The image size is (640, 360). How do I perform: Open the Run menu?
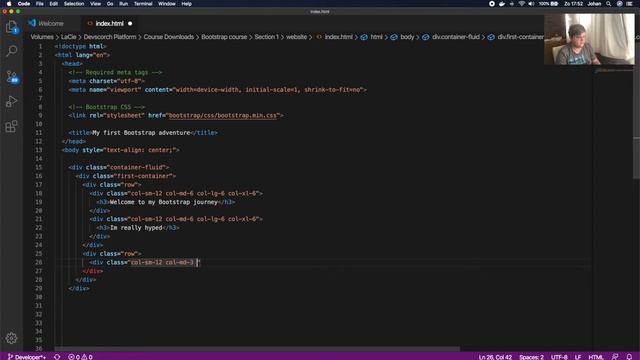coord(123,4)
